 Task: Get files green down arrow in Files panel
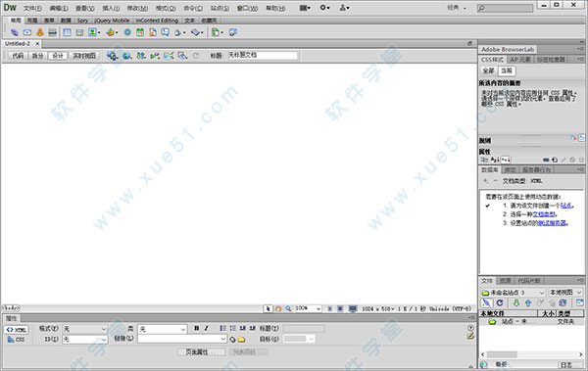(x=516, y=302)
